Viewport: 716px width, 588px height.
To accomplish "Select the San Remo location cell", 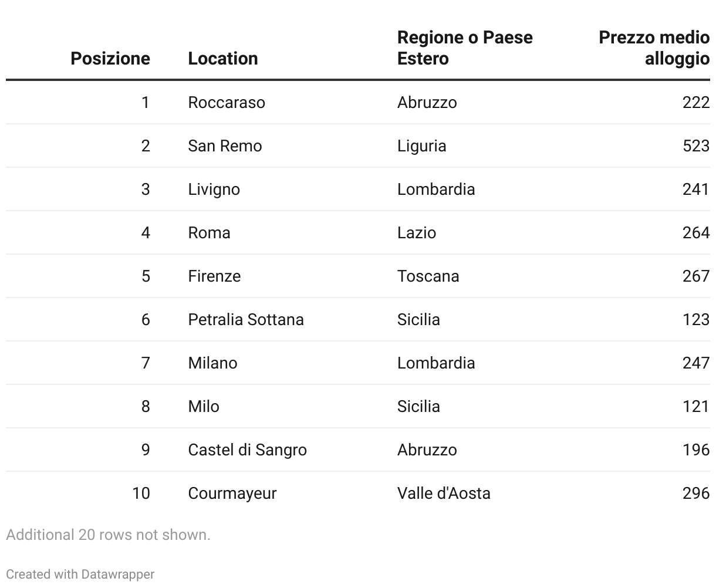I will coord(225,146).
